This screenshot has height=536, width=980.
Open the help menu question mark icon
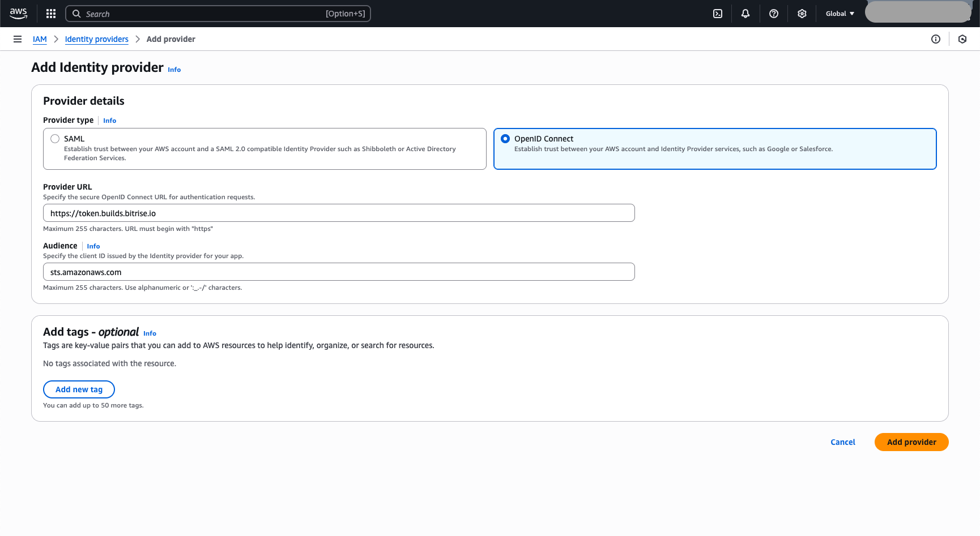point(774,13)
